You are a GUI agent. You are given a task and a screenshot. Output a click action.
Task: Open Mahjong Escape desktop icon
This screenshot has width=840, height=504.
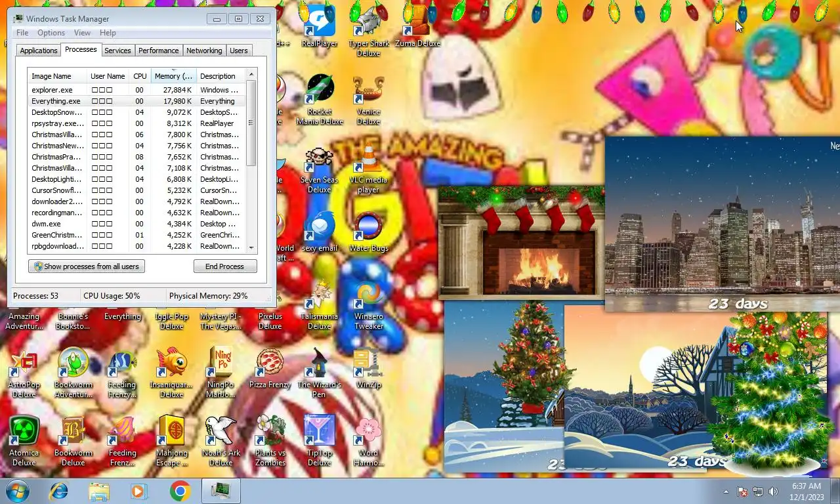point(171,441)
